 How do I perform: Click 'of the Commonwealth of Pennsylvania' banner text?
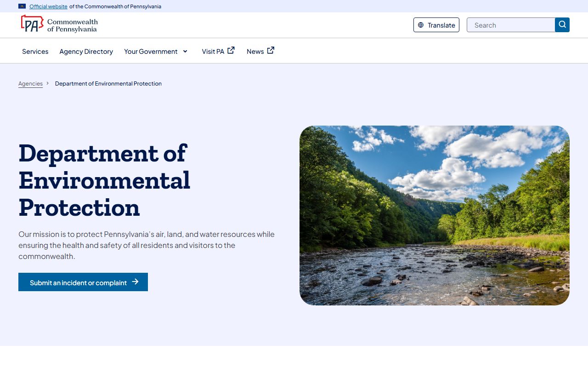pos(115,6)
